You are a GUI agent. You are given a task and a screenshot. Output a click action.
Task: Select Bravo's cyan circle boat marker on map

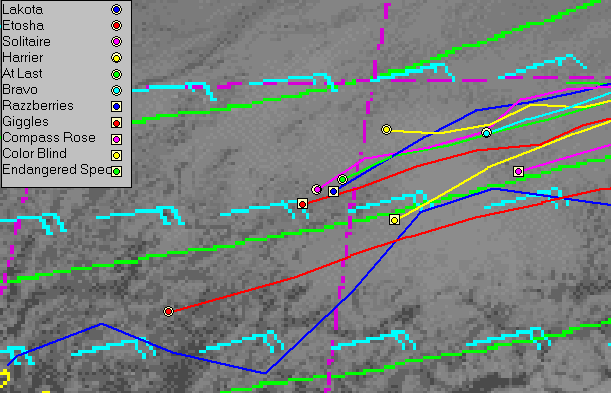[486, 133]
